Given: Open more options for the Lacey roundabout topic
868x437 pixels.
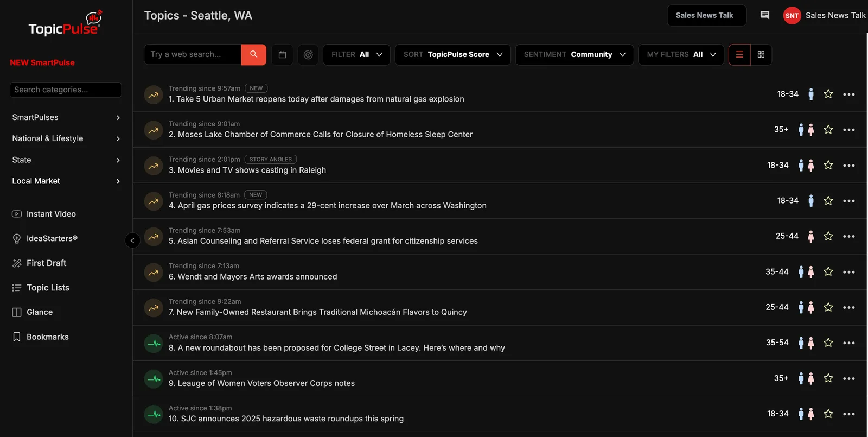Looking at the screenshot, I should click(849, 343).
